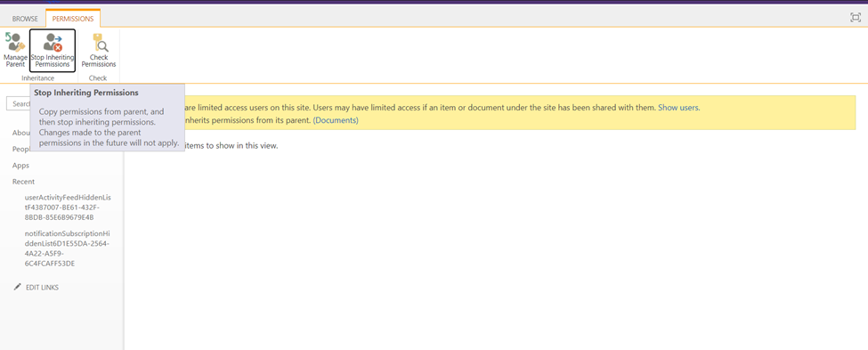Screen dimensions: 868x350
Task: Switch to the Browse tab
Action: 25,19
